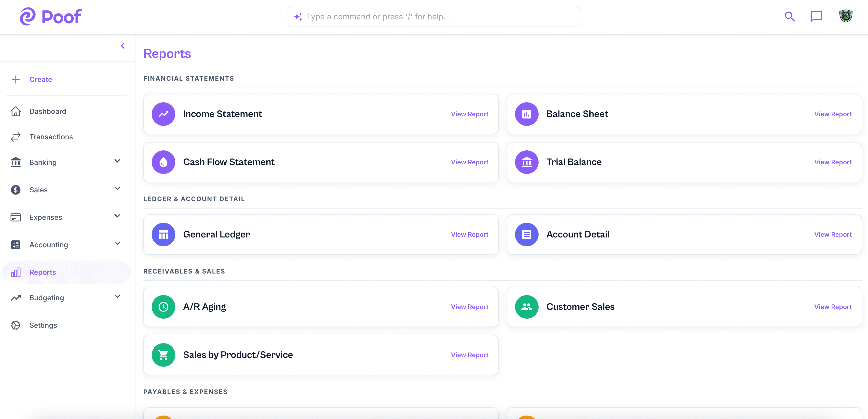Focus the command input field
This screenshot has width=868, height=419.
pyautogui.click(x=438, y=17)
